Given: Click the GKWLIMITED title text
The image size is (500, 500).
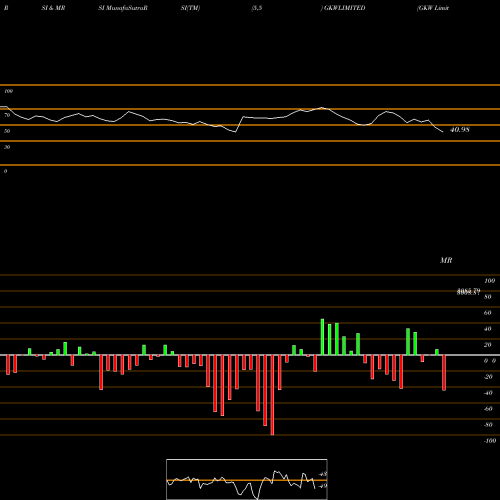Looking at the screenshot, I should click(344, 8).
